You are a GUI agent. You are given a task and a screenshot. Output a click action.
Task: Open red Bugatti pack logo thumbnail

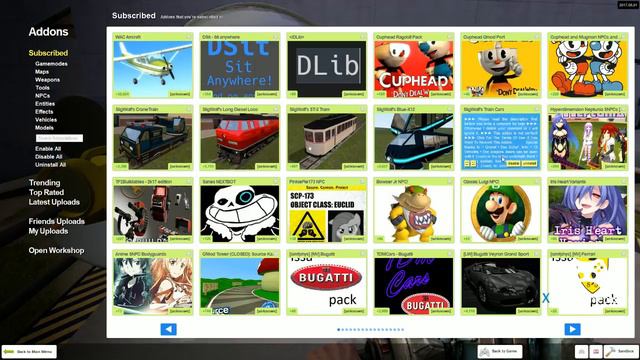tap(327, 286)
